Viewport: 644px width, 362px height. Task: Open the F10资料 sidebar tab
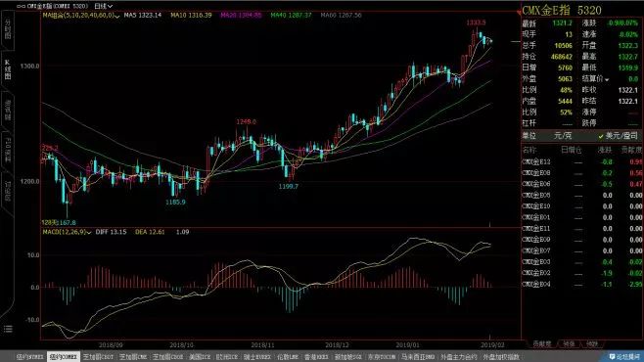[8, 150]
